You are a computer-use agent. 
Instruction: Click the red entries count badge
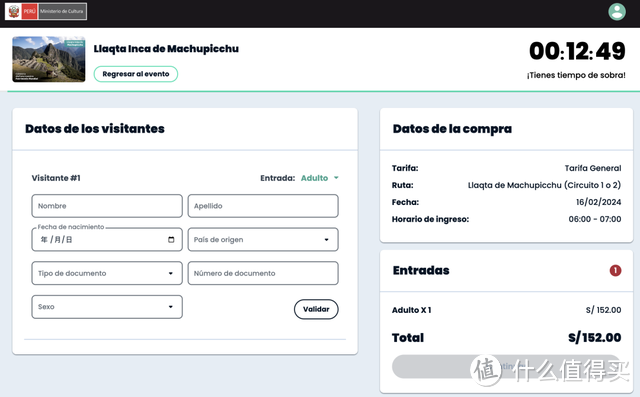[x=615, y=270]
